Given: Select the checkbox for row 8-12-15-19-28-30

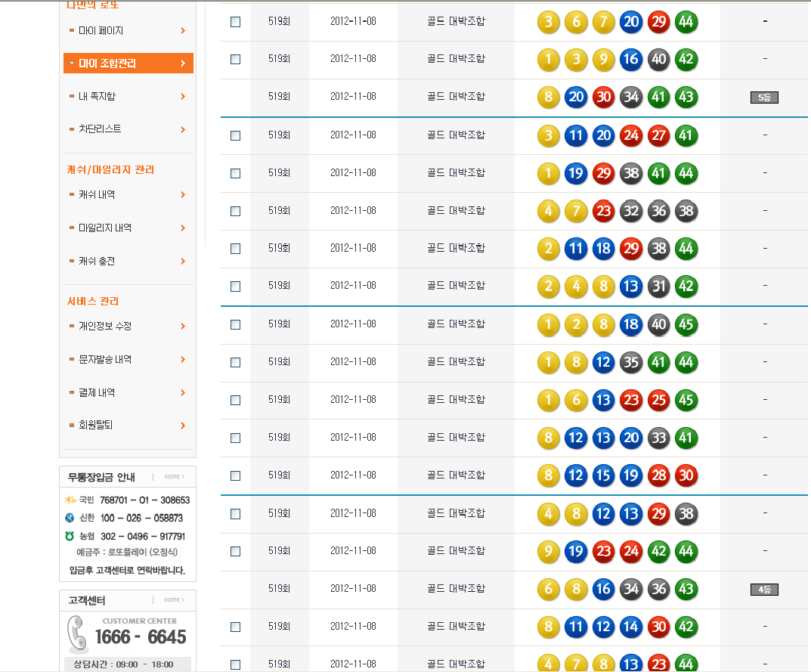Looking at the screenshot, I should pos(235,475).
